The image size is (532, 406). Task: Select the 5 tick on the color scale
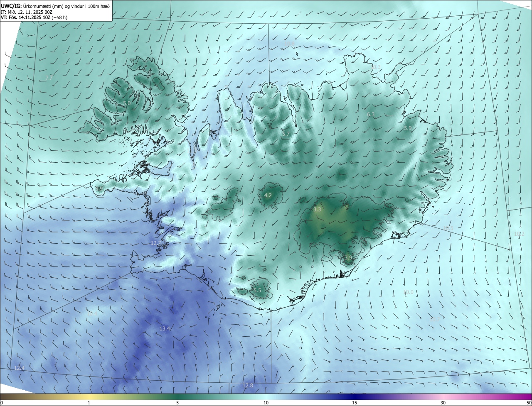177,403
